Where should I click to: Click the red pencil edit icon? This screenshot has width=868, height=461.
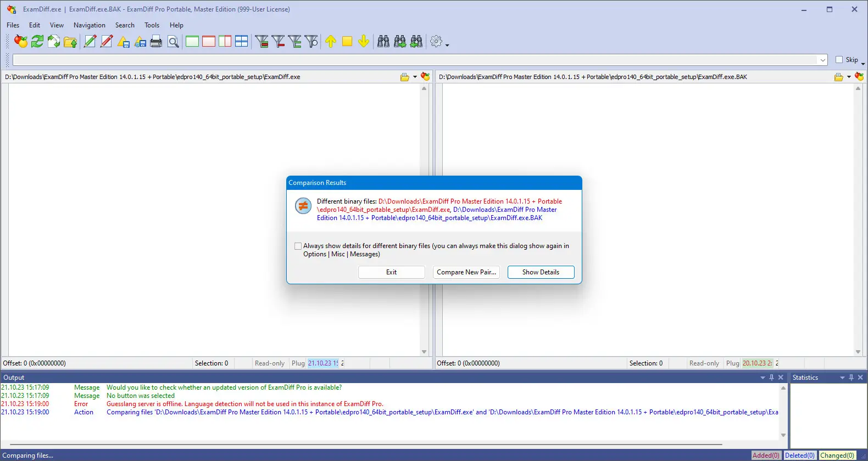[107, 41]
